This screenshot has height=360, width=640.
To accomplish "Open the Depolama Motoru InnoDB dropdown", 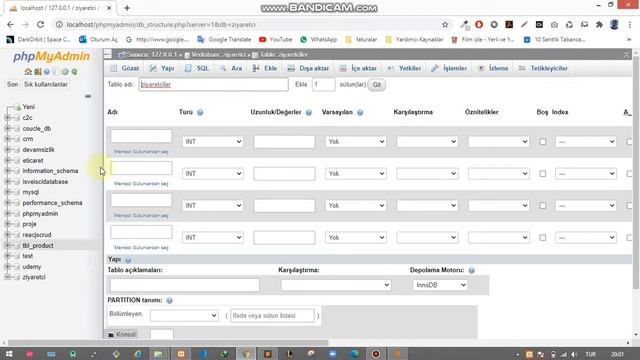I will coord(440,285).
